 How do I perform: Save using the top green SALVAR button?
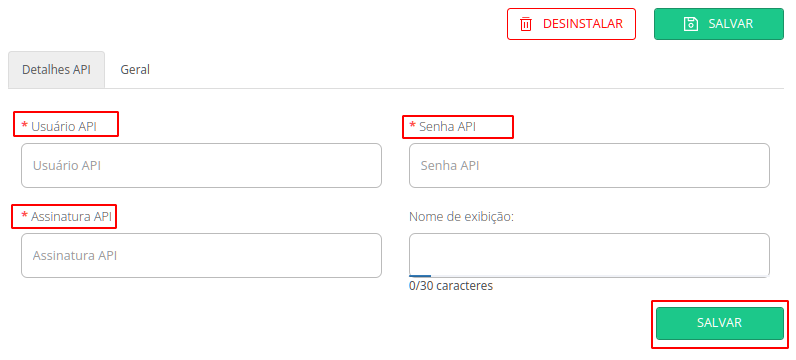pos(719,24)
